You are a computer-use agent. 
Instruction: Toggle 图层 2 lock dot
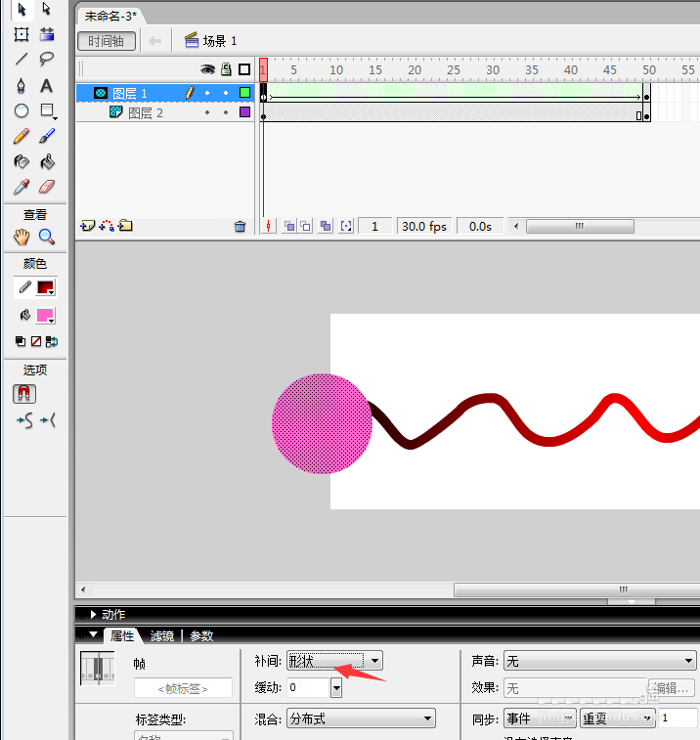tap(226, 112)
